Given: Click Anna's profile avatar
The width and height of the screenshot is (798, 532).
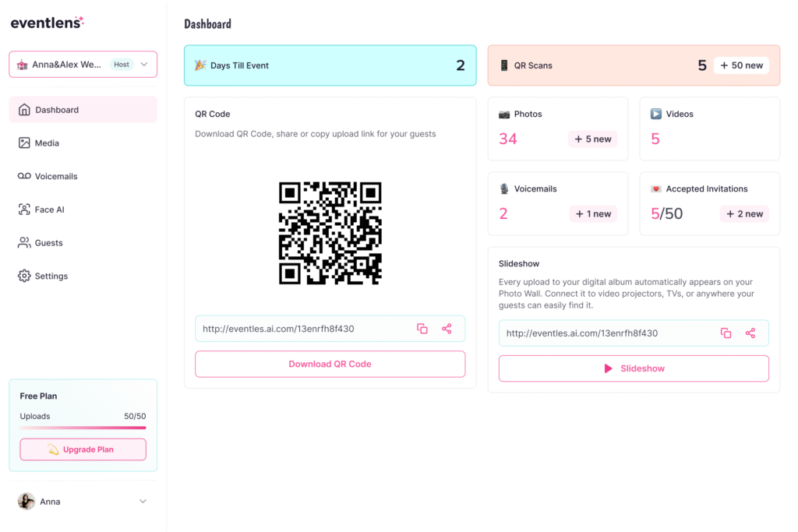Looking at the screenshot, I should [x=26, y=502].
